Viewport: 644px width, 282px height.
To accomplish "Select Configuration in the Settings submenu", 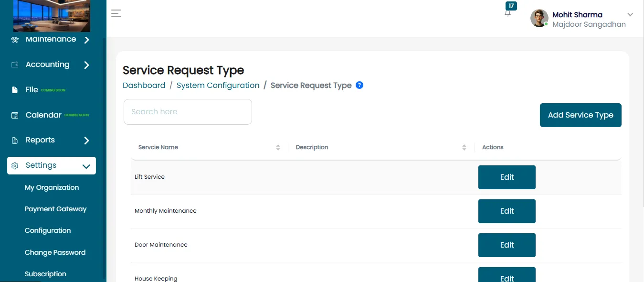I will point(48,230).
